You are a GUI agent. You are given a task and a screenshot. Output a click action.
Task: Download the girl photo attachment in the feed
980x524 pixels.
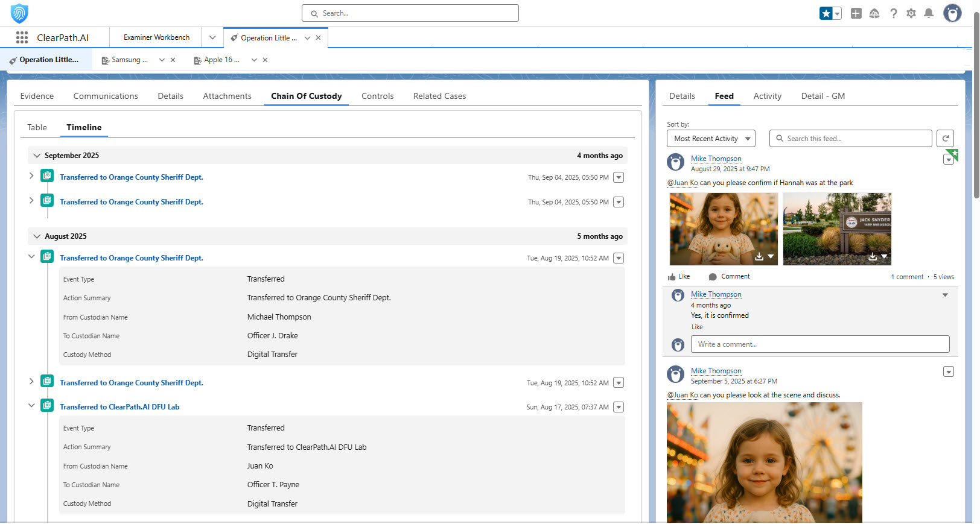coord(759,257)
